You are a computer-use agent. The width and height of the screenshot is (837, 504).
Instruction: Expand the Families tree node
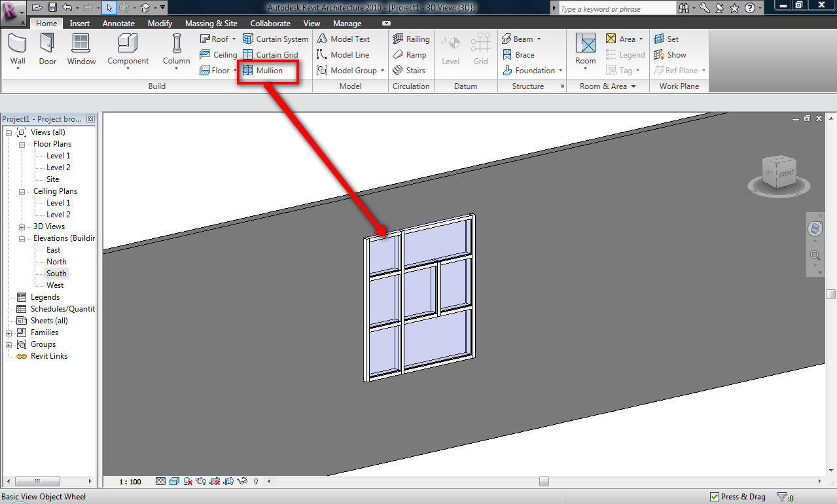click(9, 333)
